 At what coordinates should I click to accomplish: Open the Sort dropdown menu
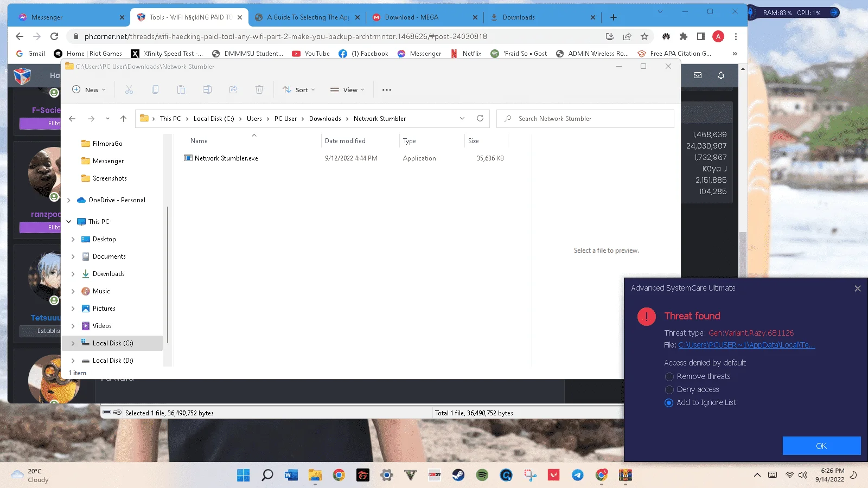pos(299,90)
